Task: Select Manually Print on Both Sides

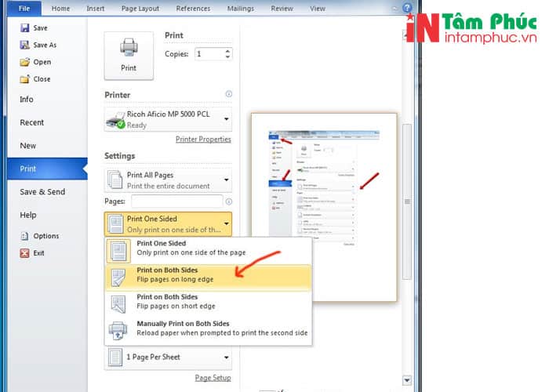Action: click(x=208, y=331)
